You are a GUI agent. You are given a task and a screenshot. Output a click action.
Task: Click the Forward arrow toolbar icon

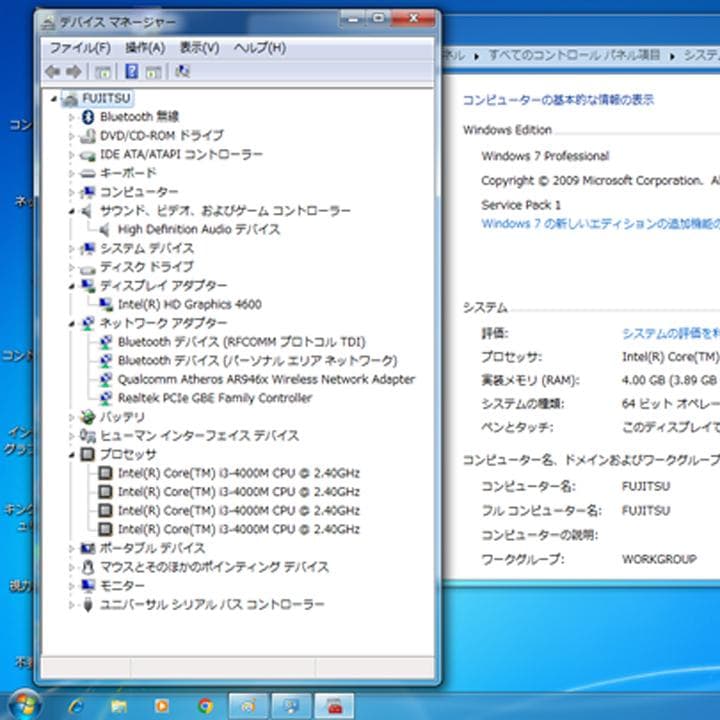pos(73,71)
